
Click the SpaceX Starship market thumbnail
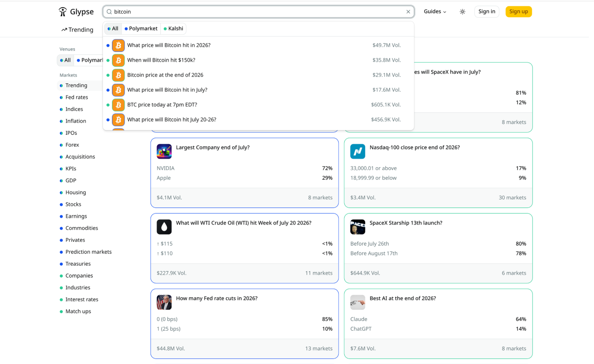pos(358,227)
